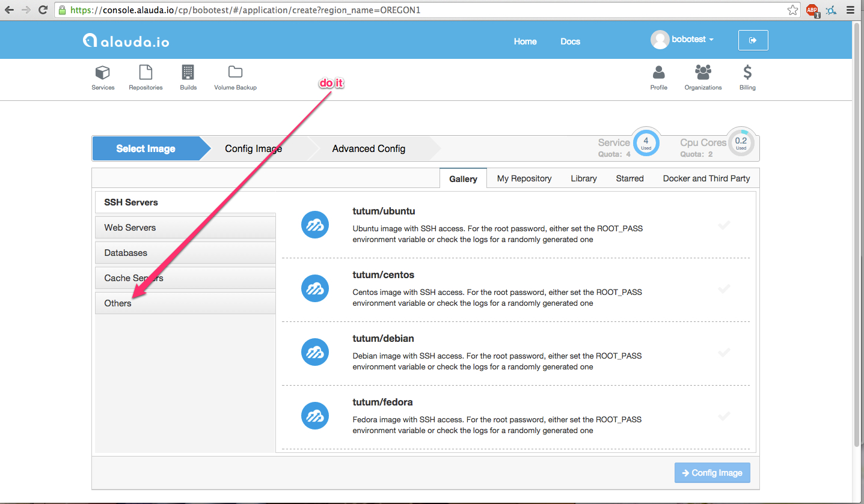Select the Web Servers category

(185, 228)
